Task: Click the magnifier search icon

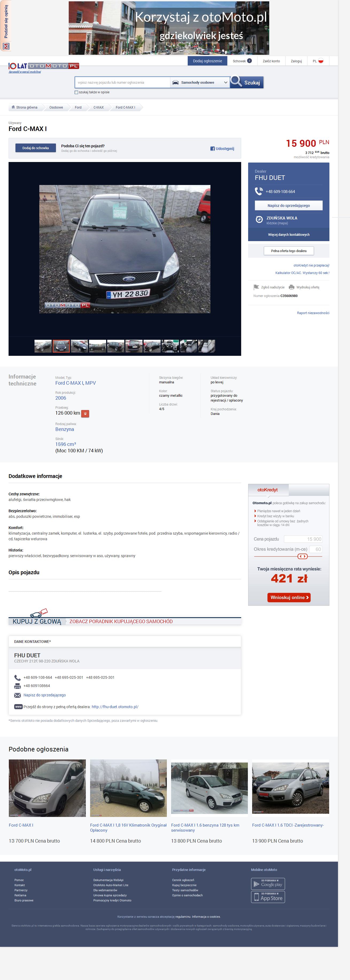Action: [236, 82]
